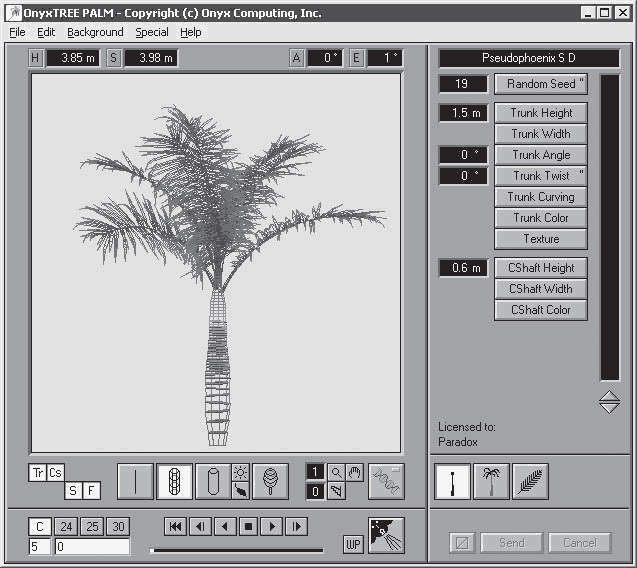Click the Trunk Height button

point(541,113)
